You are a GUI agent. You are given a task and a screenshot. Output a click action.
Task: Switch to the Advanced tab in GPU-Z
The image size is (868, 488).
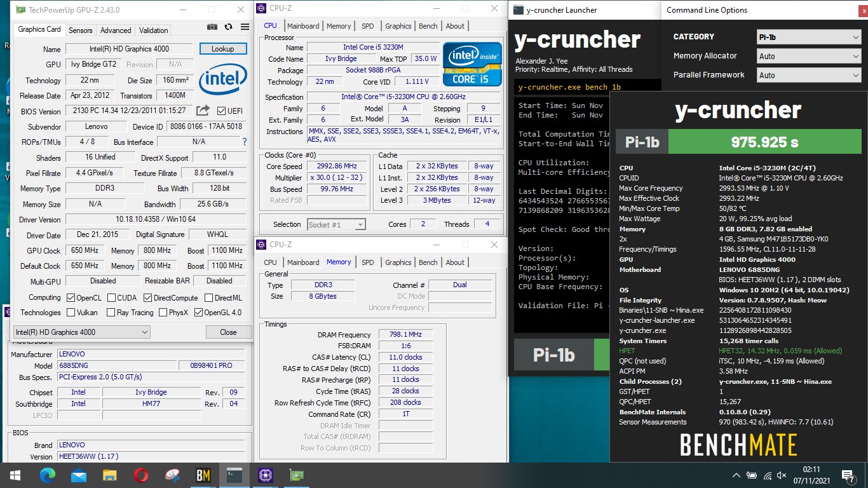pyautogui.click(x=116, y=30)
